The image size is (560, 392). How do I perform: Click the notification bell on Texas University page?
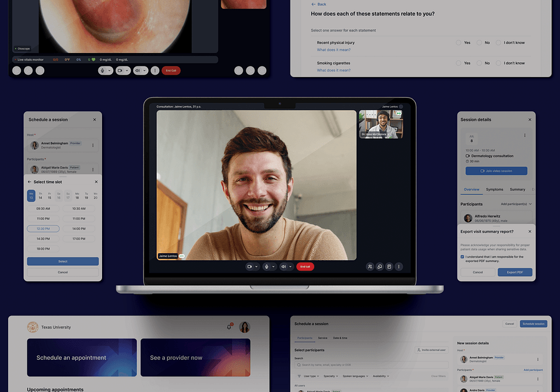coord(229,327)
